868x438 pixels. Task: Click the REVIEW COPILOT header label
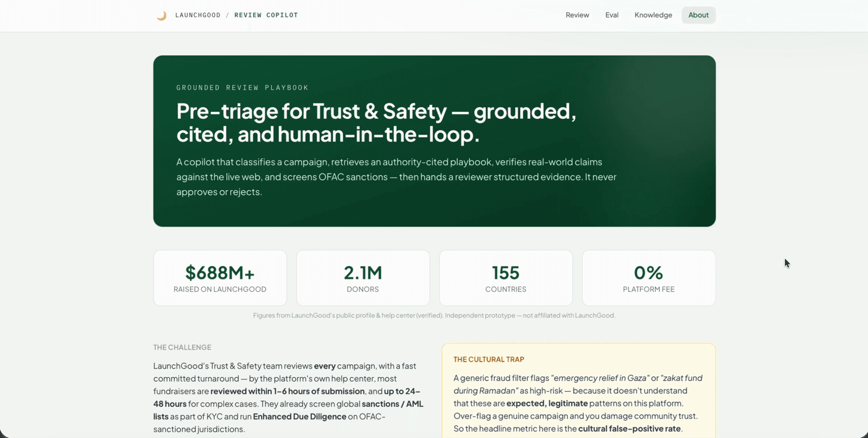click(266, 15)
